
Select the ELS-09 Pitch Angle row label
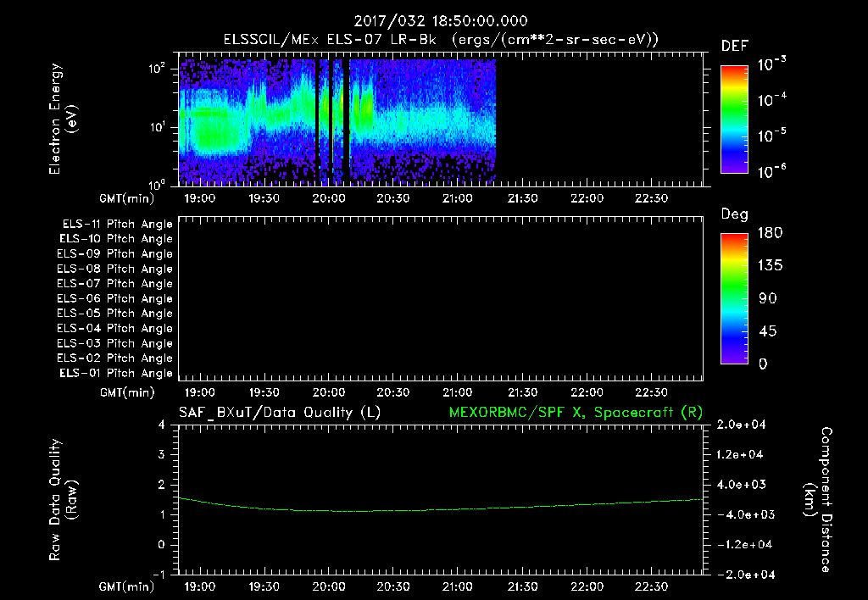click(x=114, y=254)
